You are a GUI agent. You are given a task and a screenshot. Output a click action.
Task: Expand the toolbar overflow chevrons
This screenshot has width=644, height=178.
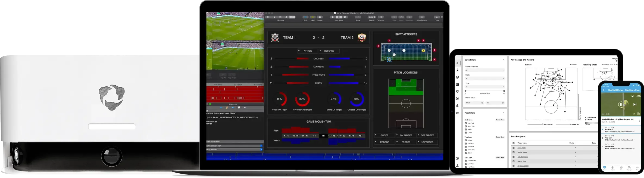point(442,17)
